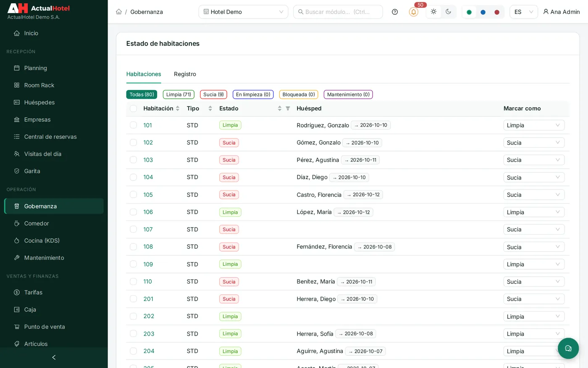
Task: Open the Estado column filter
Action: 288,109
